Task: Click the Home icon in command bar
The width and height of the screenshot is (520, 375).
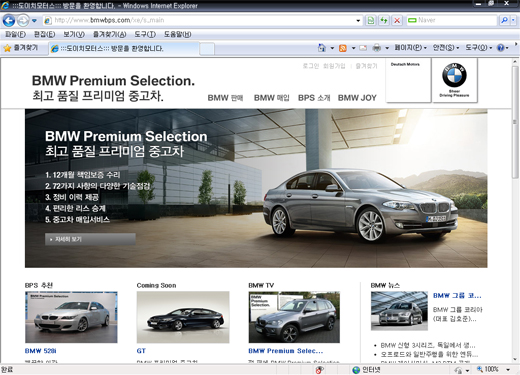Action: 321,48
